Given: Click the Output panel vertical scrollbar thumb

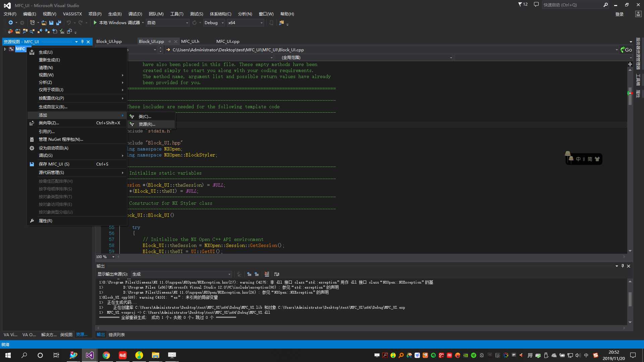Looking at the screenshot, I should tap(630, 299).
